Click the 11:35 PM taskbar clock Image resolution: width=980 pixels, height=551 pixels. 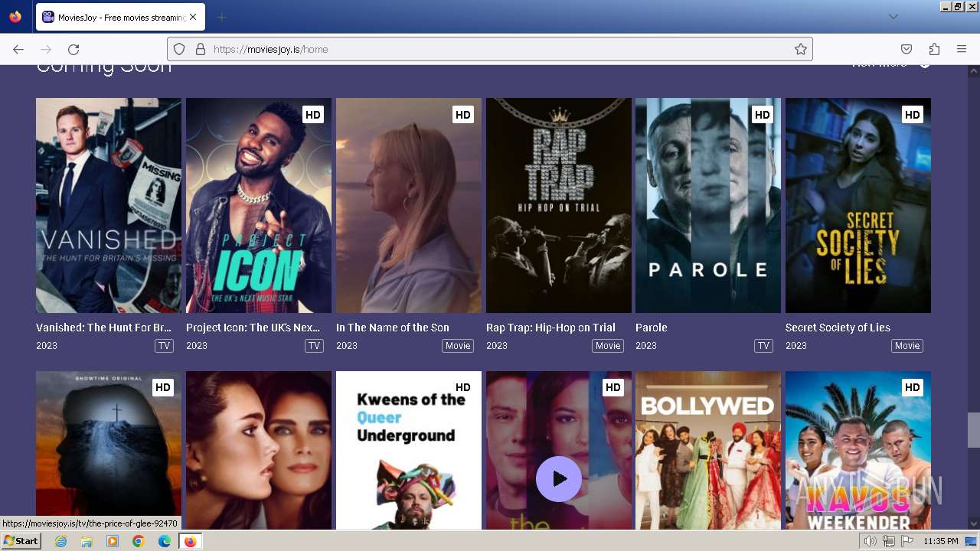tap(941, 541)
